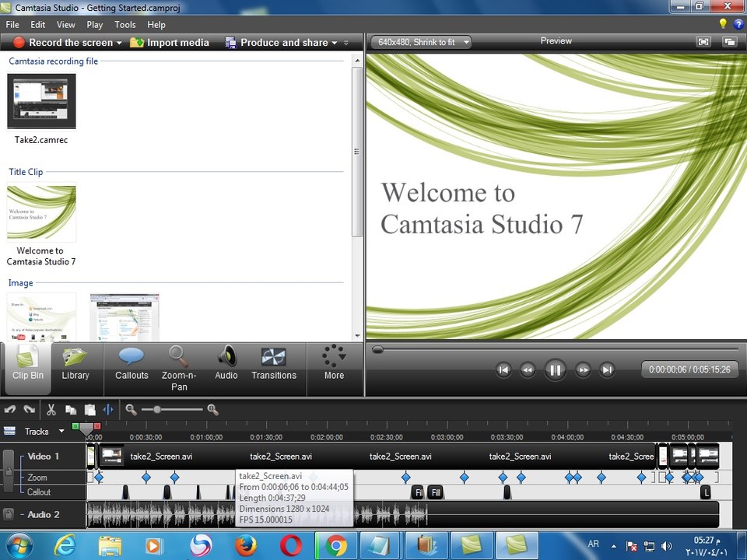The width and height of the screenshot is (747, 560).
Task: Open Produce and share dropdown arrow
Action: (335, 43)
